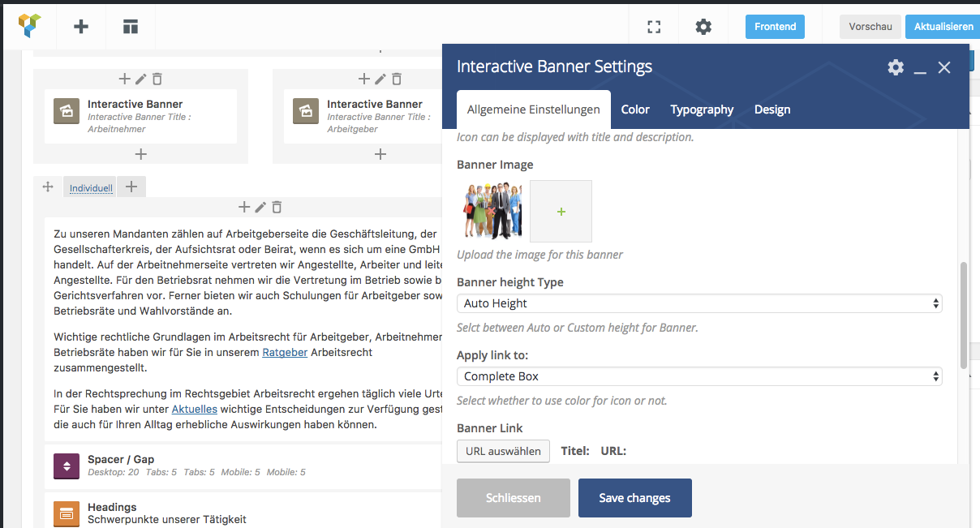Close the Interactive Banner Settings panel
The height and width of the screenshot is (528, 980).
(x=944, y=67)
